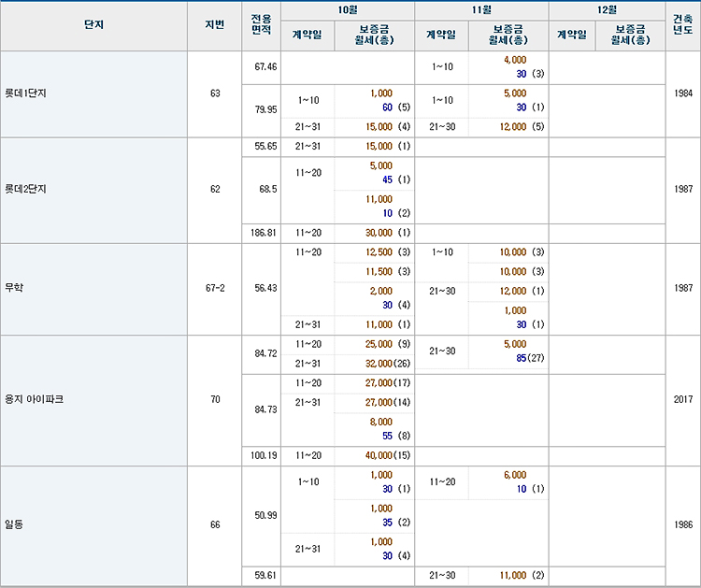Click the 건축년도 column header
Screen dimensions: 701x588
pos(682,25)
